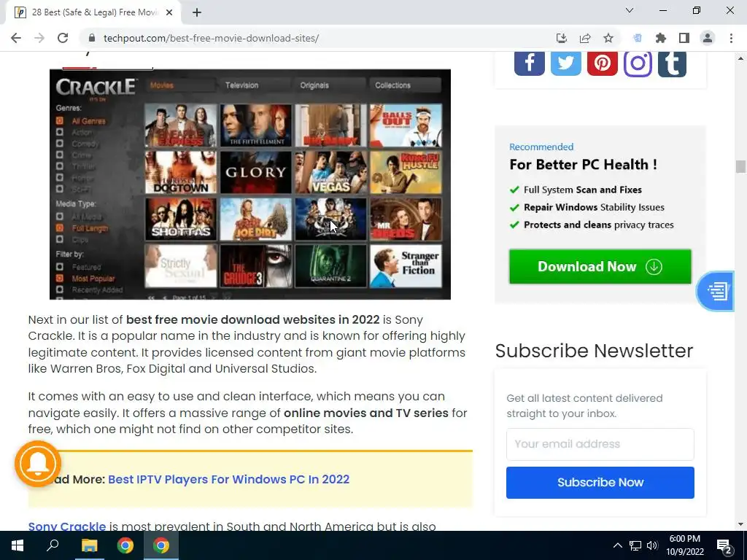The width and height of the screenshot is (747, 560).
Task: Open the notification center
Action: point(724,545)
